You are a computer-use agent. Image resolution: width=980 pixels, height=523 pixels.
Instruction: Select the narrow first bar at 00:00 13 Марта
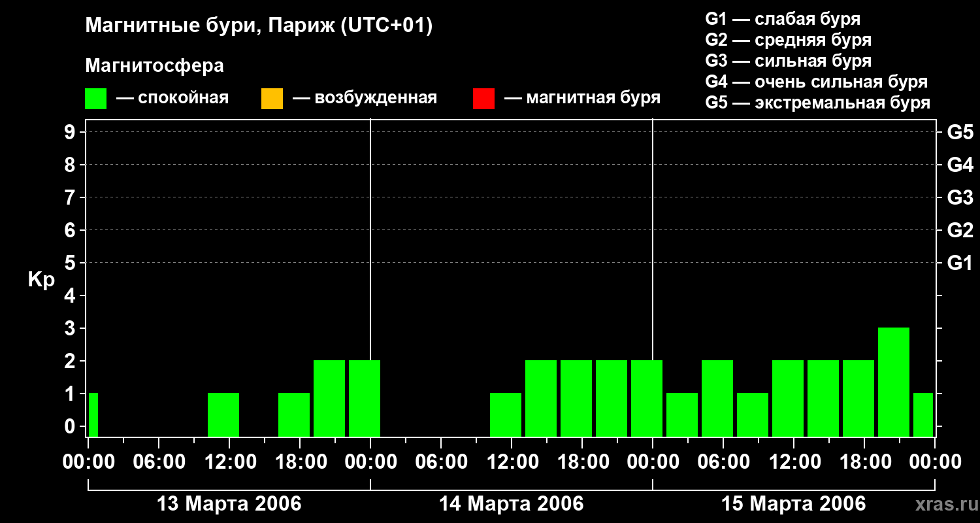tap(93, 414)
